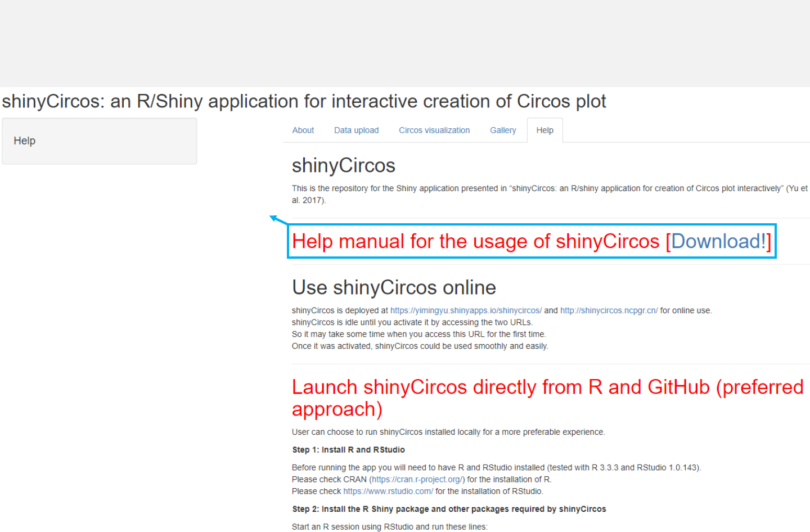Image resolution: width=810 pixels, height=532 pixels.
Task: Click the Download! link for help manual
Action: tap(718, 241)
